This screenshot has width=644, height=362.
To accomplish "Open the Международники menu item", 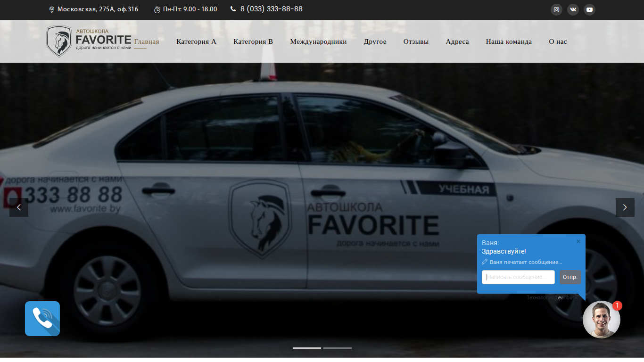I will (318, 41).
